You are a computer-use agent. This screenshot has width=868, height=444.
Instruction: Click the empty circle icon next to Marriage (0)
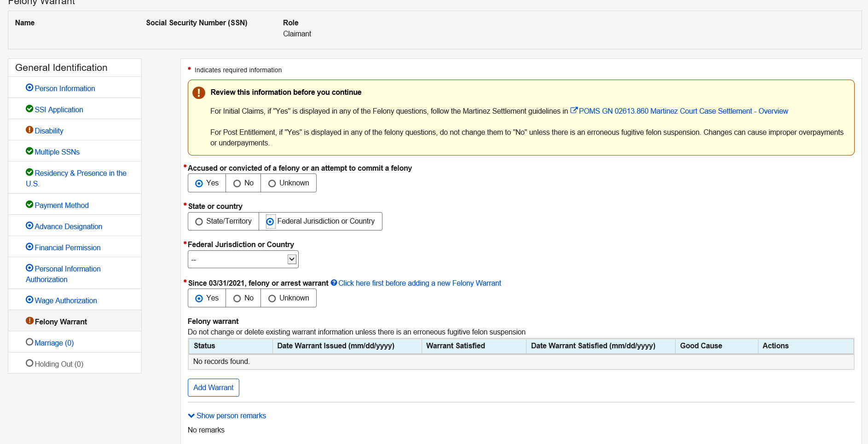29,342
